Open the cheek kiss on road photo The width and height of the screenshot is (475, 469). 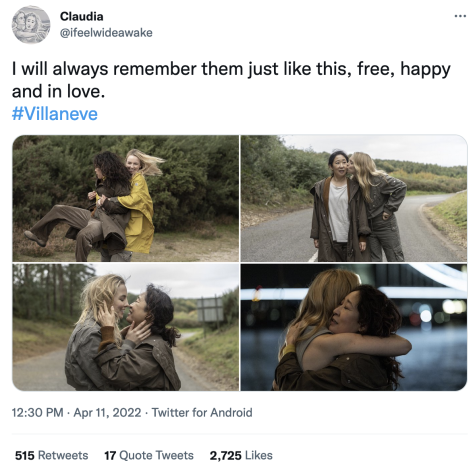coord(354,198)
